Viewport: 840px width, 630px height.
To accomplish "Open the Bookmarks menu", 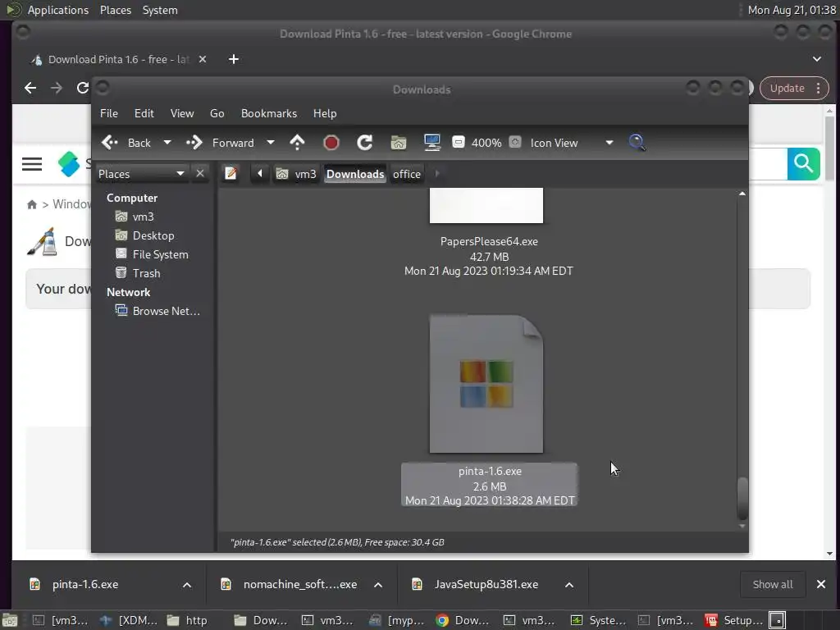I will coord(269,113).
